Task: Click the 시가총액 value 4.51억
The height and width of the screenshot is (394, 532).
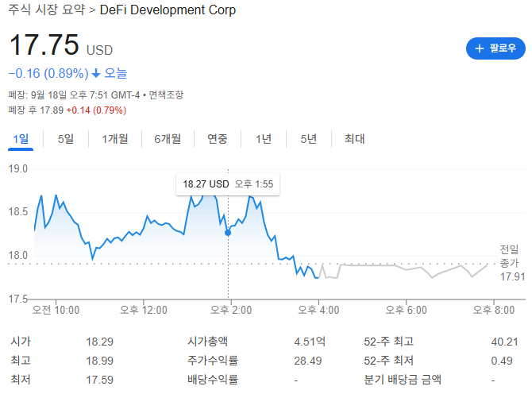Action: [310, 342]
